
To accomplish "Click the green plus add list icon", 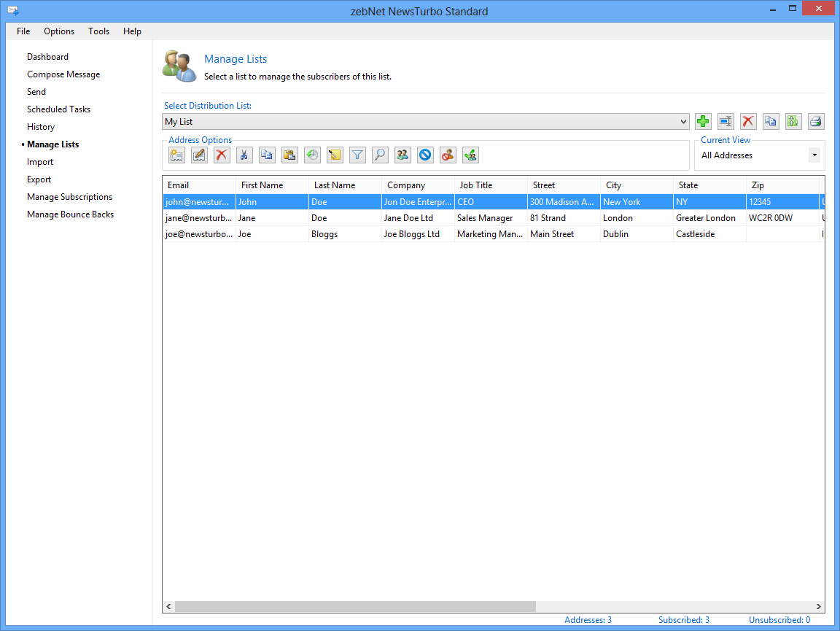I will (703, 122).
